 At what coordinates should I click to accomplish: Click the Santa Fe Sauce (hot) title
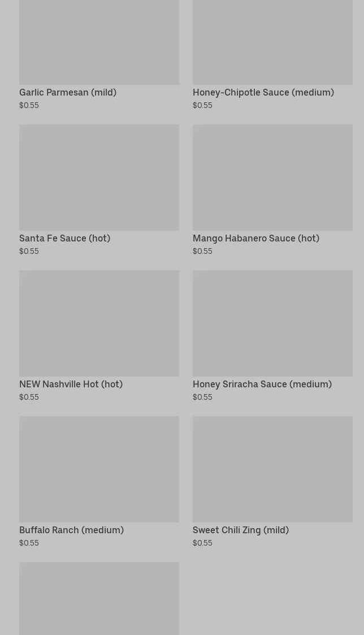click(65, 238)
